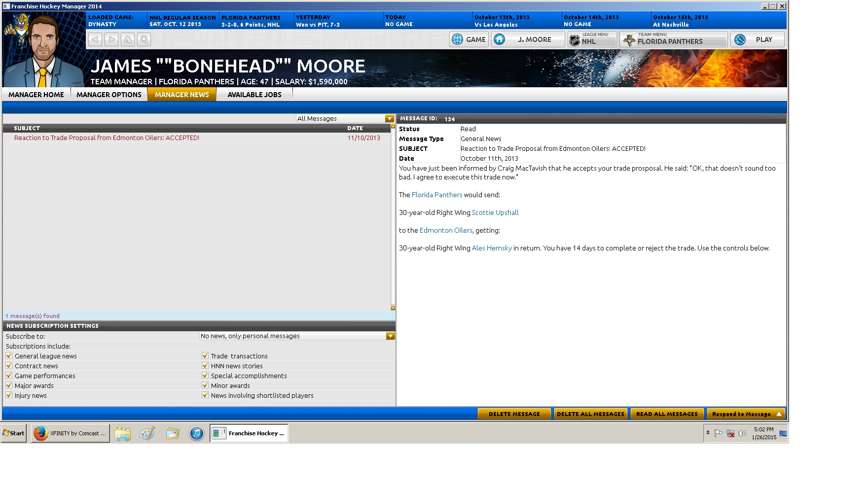The height and width of the screenshot is (488, 868).
Task: Click the Delete Message button
Action: (514, 414)
